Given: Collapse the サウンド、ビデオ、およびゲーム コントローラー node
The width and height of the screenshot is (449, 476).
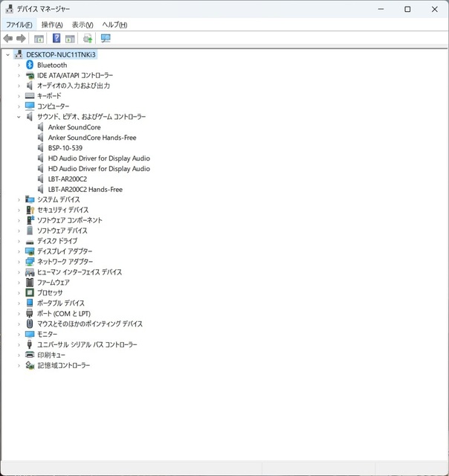Looking at the screenshot, I should pyautogui.click(x=19, y=117).
